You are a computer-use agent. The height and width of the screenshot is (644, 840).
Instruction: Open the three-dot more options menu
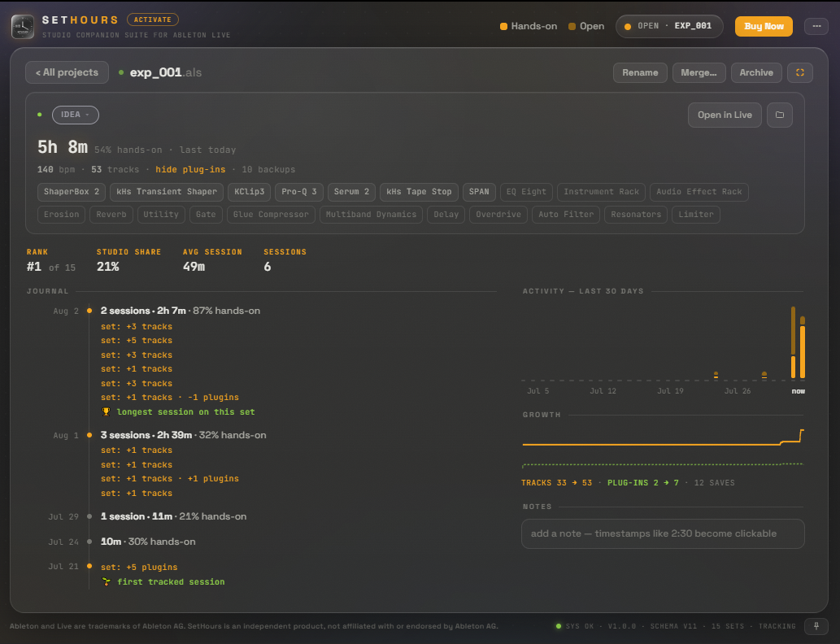[x=816, y=26]
